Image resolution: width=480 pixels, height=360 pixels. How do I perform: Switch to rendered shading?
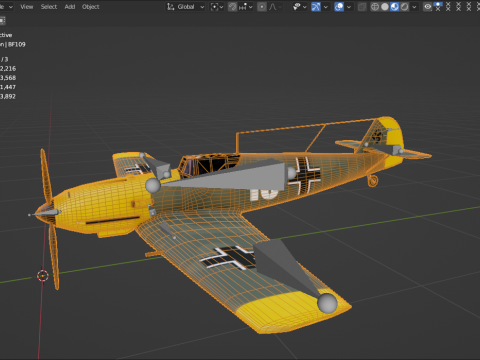tap(404, 7)
